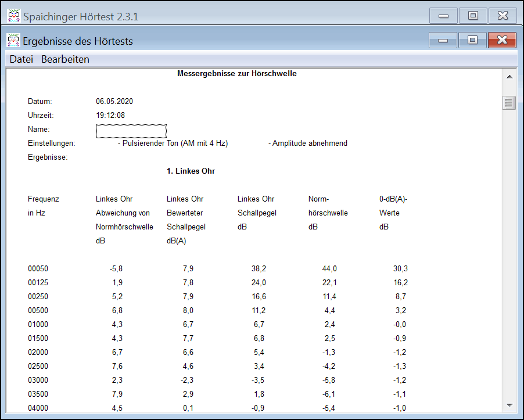Open the Bearbeiten menu
The width and height of the screenshot is (524, 420).
click(x=65, y=59)
